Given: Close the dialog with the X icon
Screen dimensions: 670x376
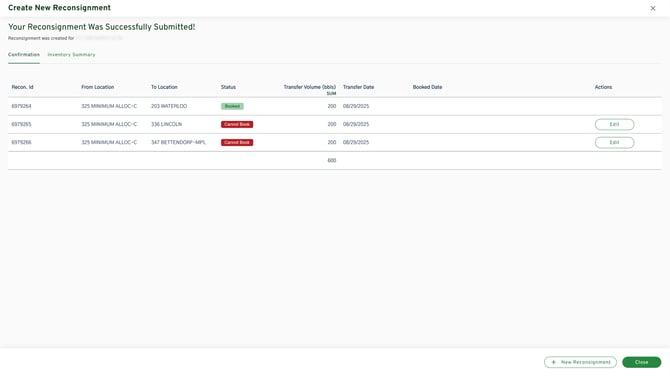Looking at the screenshot, I should (652, 8).
